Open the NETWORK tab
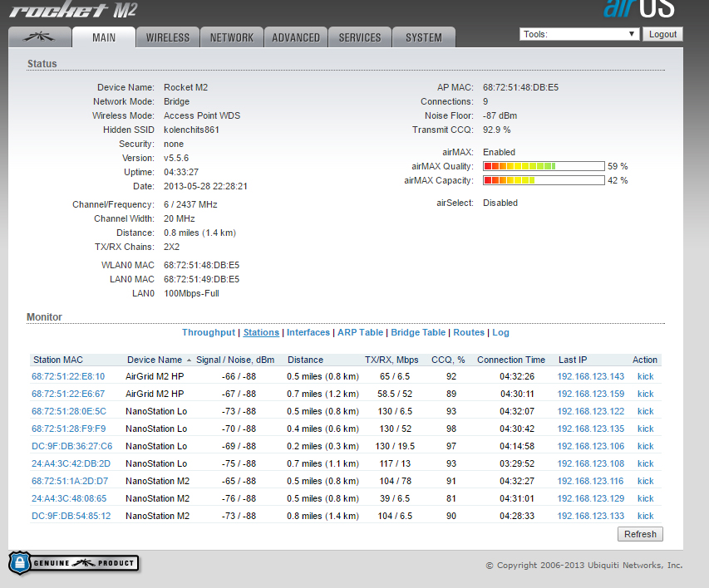 tap(232, 37)
